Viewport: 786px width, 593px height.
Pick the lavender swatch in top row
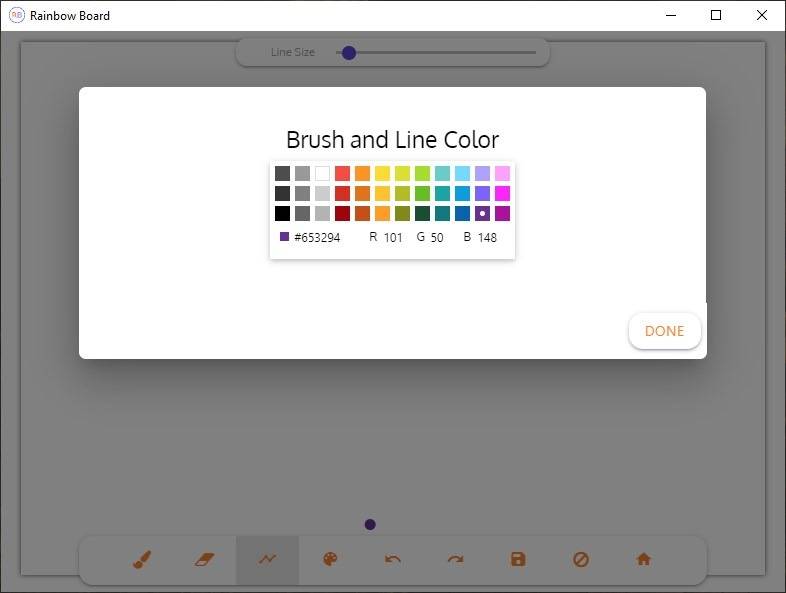(x=482, y=173)
